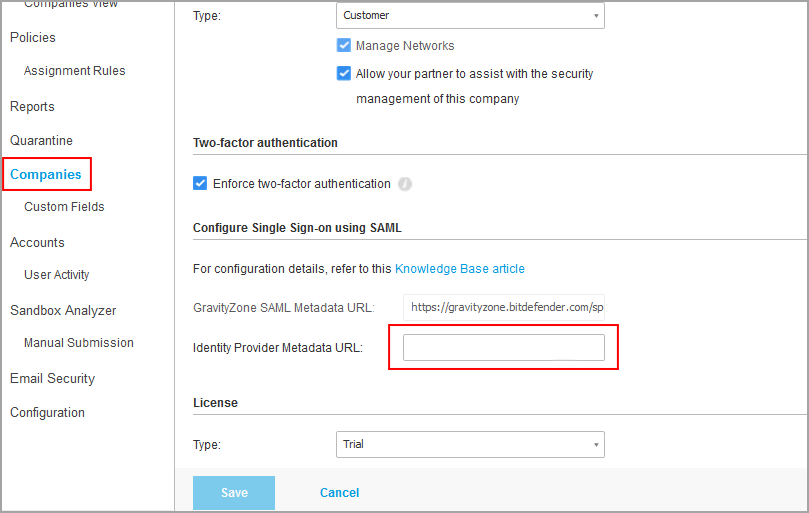The width and height of the screenshot is (809, 513).
Task: Select the Companies menu item
Action: (x=46, y=174)
